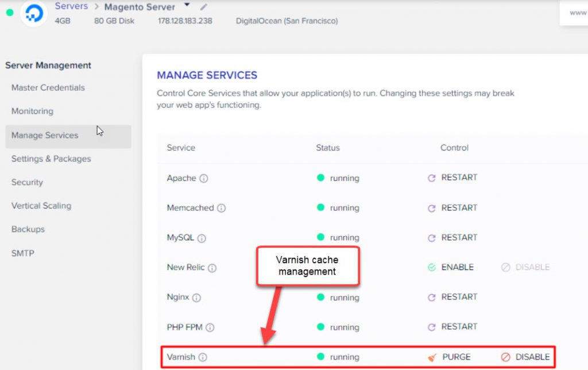Viewport: 588px width, 370px height.
Task: Purge the Varnish cache
Action: [x=449, y=357]
